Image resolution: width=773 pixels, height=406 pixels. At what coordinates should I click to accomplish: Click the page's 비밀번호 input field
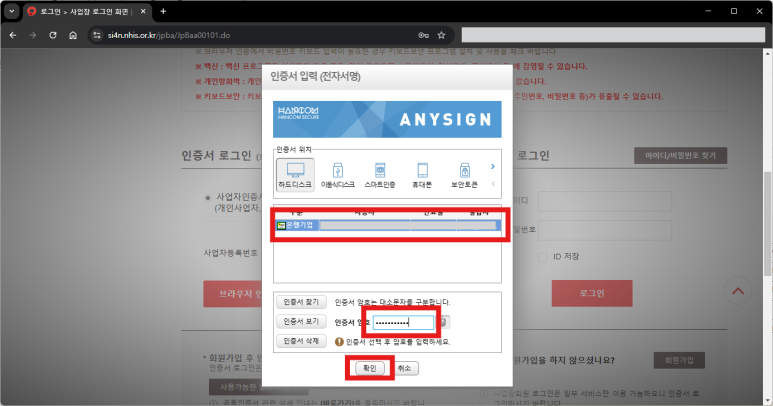click(605, 230)
